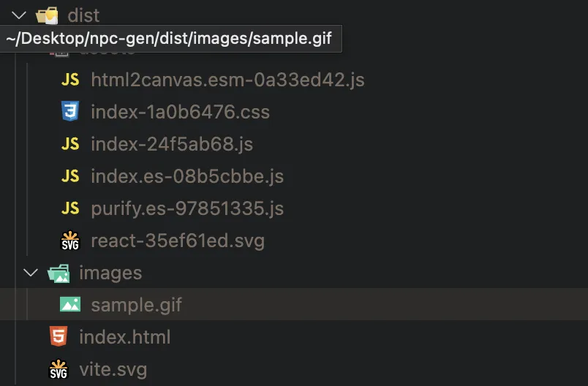The height and width of the screenshot is (386, 588).
Task: Click the JS icon beside index-24f5ab68.js
Action: pyautogui.click(x=70, y=144)
